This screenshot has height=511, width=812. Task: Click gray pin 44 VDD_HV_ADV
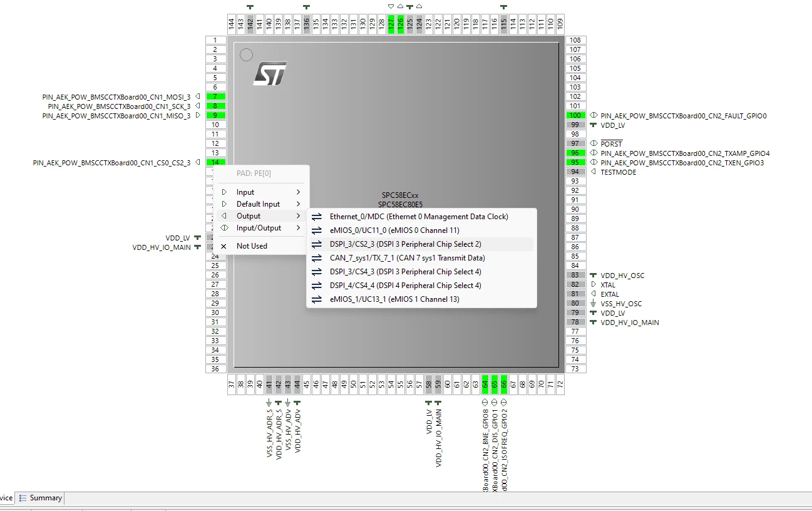(x=297, y=385)
